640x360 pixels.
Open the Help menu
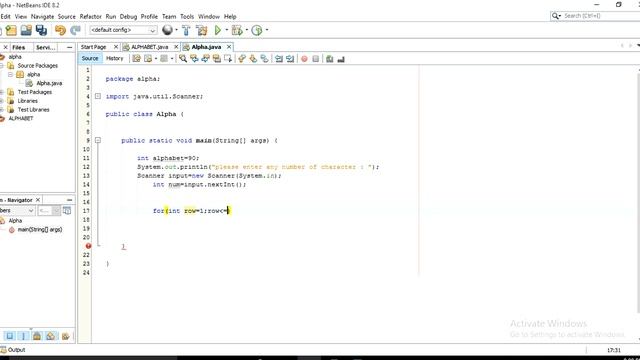coord(230,17)
